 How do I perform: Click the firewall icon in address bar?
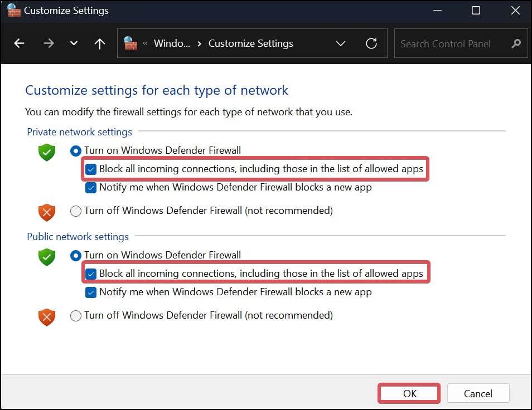pyautogui.click(x=130, y=43)
